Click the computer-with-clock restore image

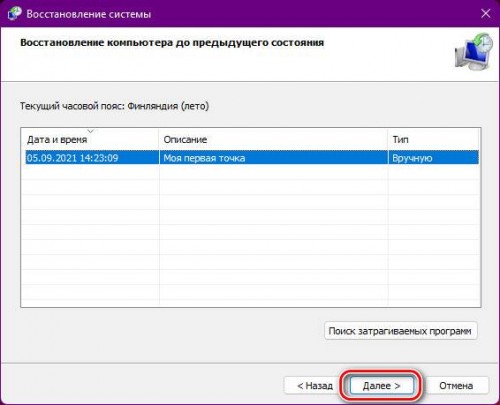474,51
